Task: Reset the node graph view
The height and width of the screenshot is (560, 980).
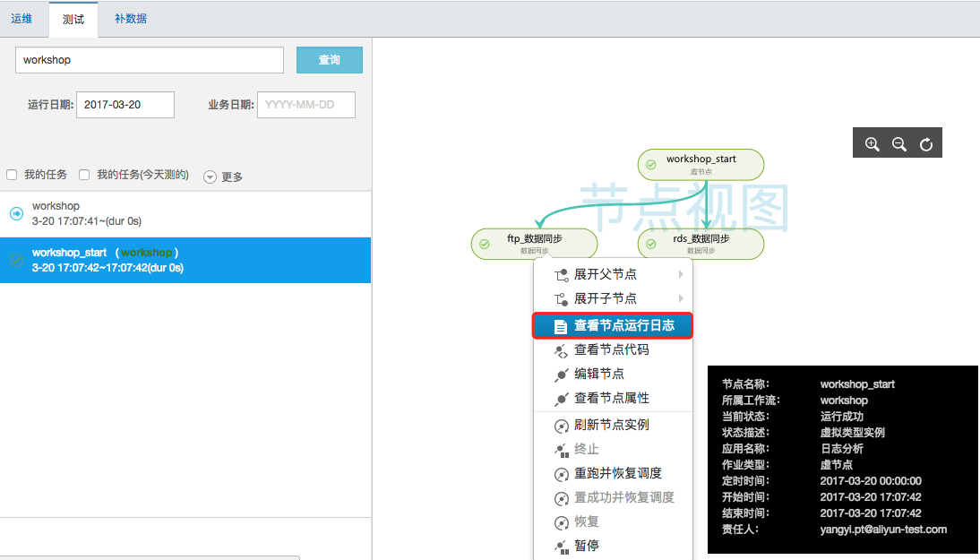Action: pyautogui.click(x=925, y=143)
